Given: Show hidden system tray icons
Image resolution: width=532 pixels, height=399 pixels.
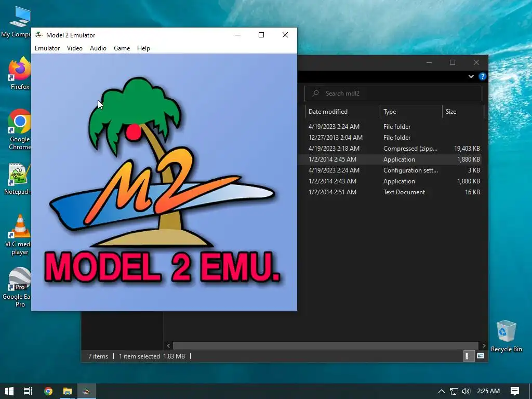Looking at the screenshot, I should point(442,391).
